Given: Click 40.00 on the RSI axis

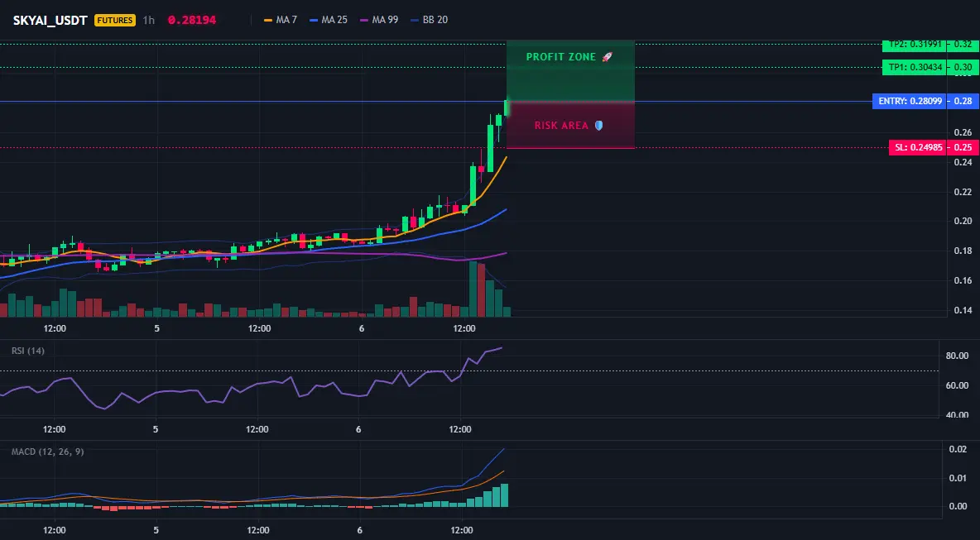Looking at the screenshot, I should 957,414.
